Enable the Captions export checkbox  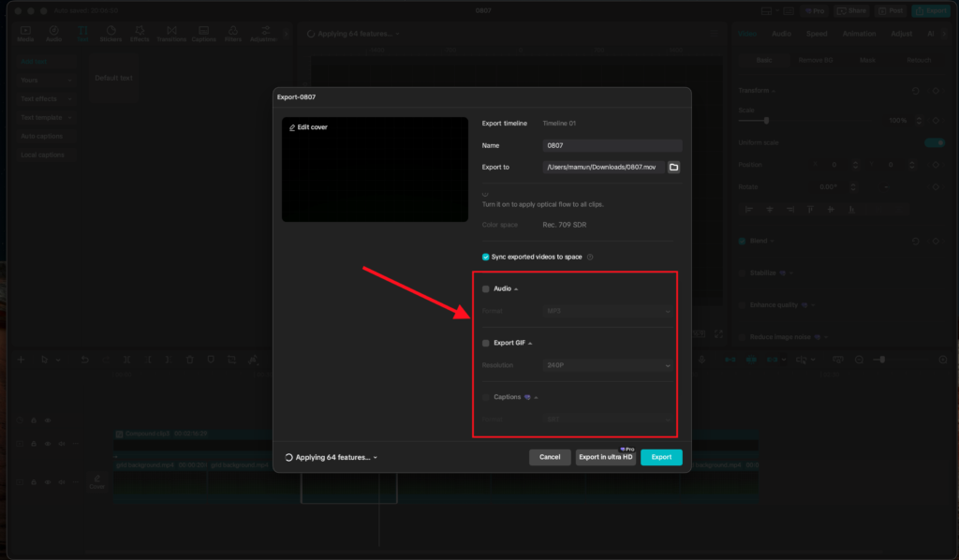pos(486,397)
